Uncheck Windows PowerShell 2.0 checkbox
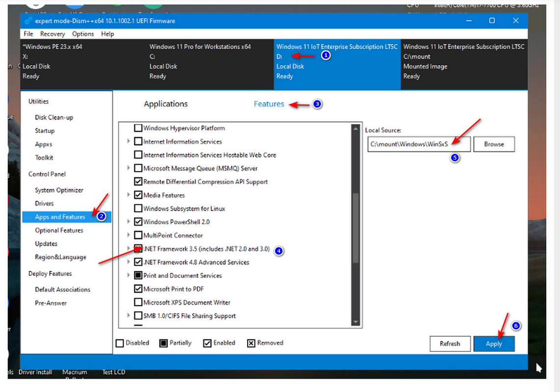Image resolution: width=560 pixels, height=392 pixels. (138, 221)
